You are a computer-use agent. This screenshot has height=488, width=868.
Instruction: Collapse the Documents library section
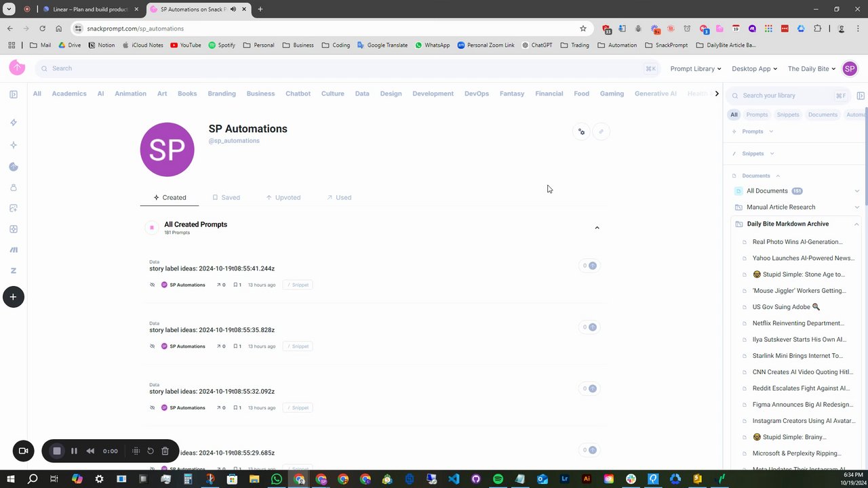(x=778, y=176)
